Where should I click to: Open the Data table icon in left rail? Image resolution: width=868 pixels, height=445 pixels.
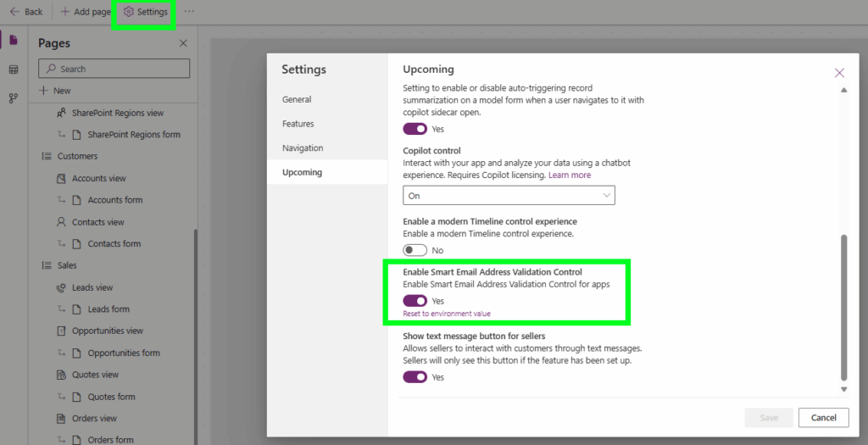(x=13, y=70)
